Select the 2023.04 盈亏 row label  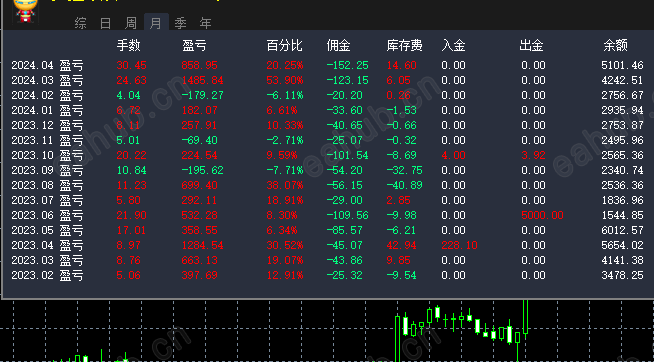(x=47, y=246)
